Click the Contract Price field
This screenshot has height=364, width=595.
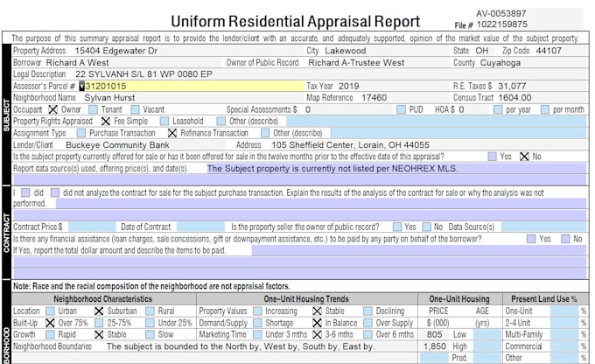point(92,227)
